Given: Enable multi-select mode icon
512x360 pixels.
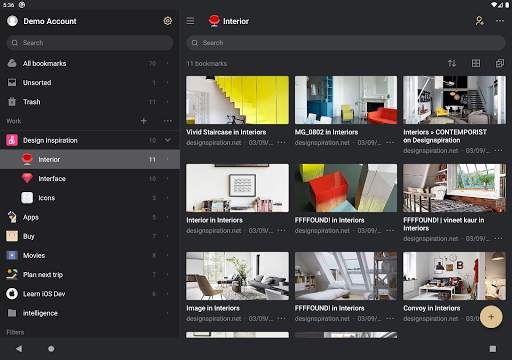Looking at the screenshot, I should click(x=500, y=63).
